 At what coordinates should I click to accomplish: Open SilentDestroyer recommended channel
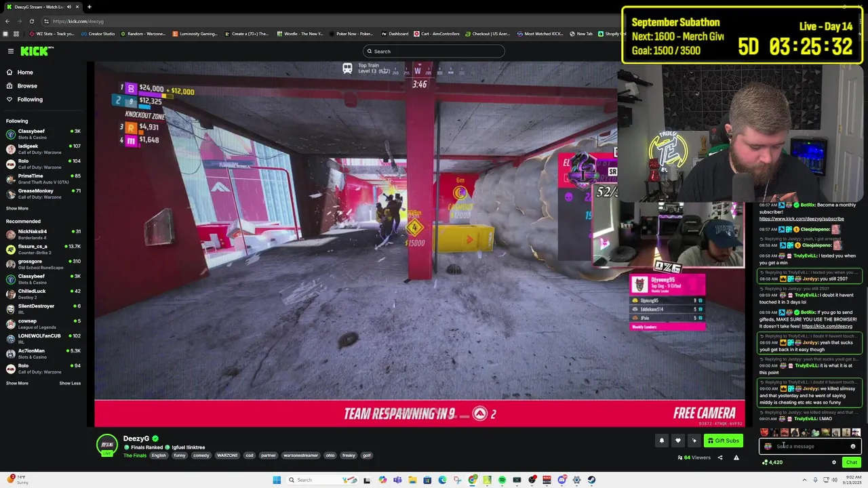coord(43,308)
